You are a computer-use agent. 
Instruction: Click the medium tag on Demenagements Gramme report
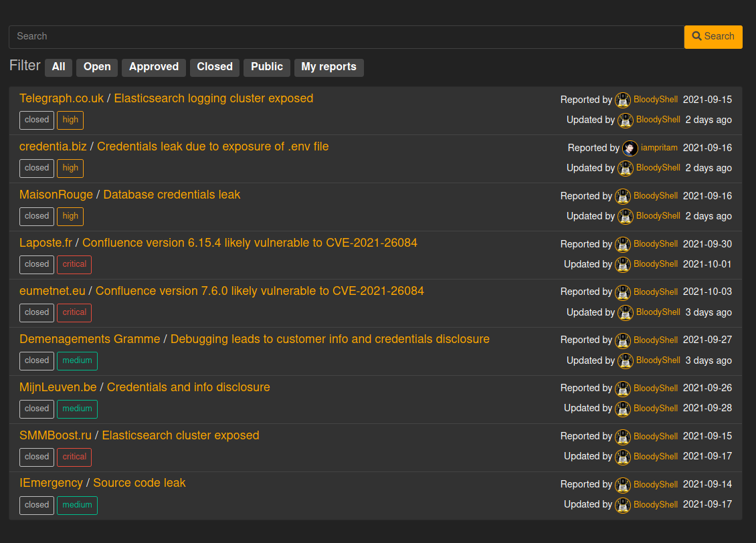coord(77,361)
